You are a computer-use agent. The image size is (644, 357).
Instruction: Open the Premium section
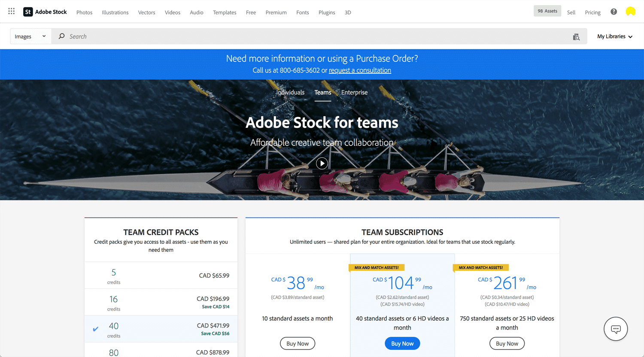point(276,12)
